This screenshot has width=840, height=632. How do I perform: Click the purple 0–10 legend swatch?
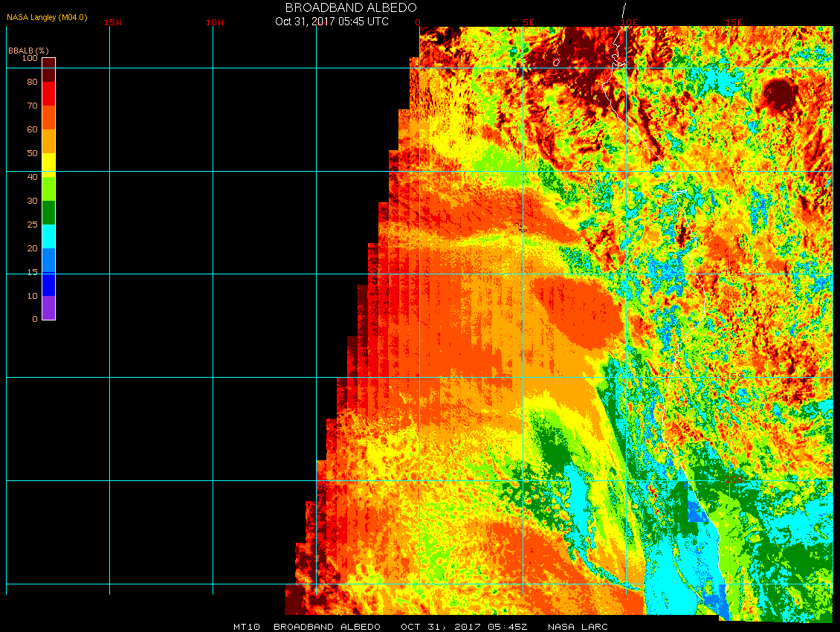tap(48, 308)
